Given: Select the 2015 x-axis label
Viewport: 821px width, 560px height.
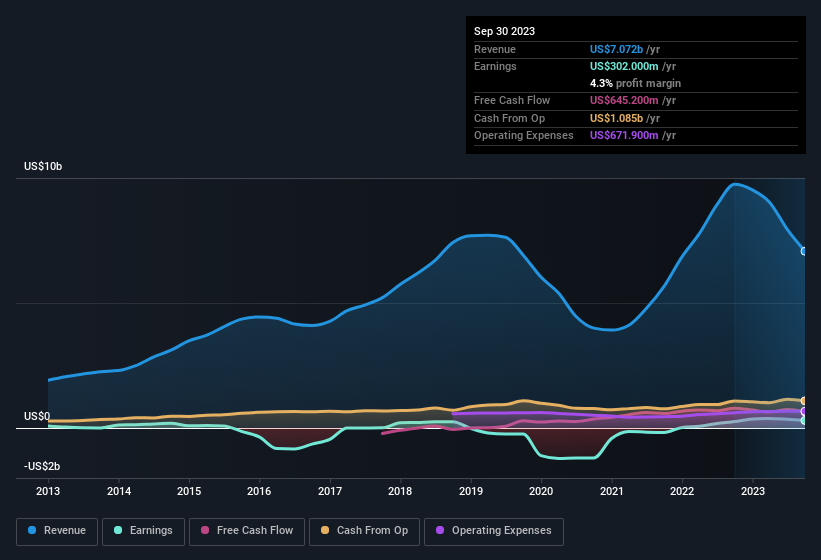Looking at the screenshot, I should point(189,491).
